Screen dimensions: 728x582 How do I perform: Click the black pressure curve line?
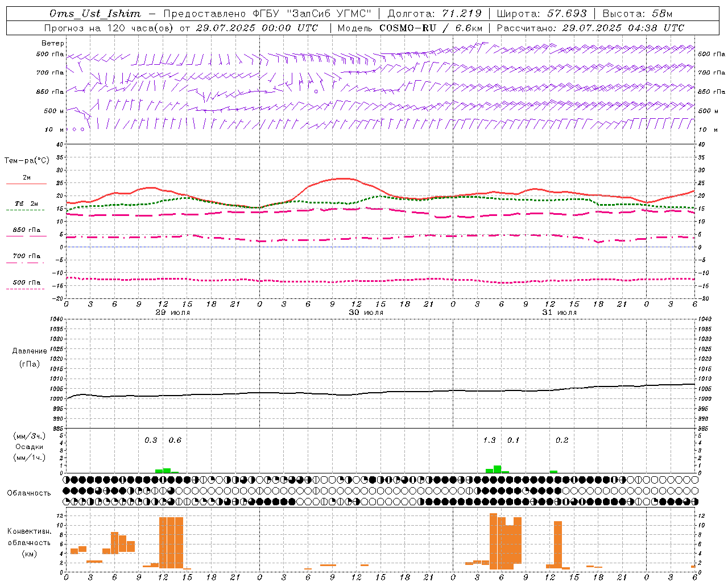[380, 392]
